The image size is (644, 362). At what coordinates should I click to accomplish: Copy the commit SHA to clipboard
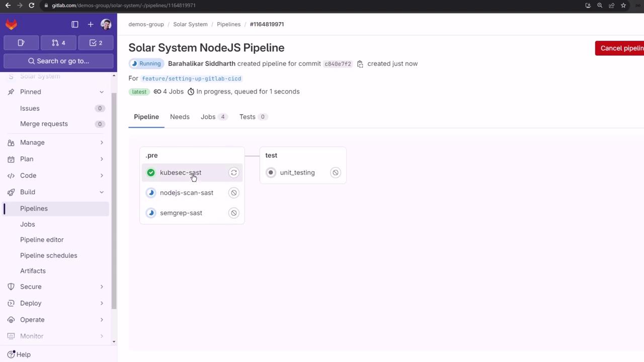pos(360,64)
